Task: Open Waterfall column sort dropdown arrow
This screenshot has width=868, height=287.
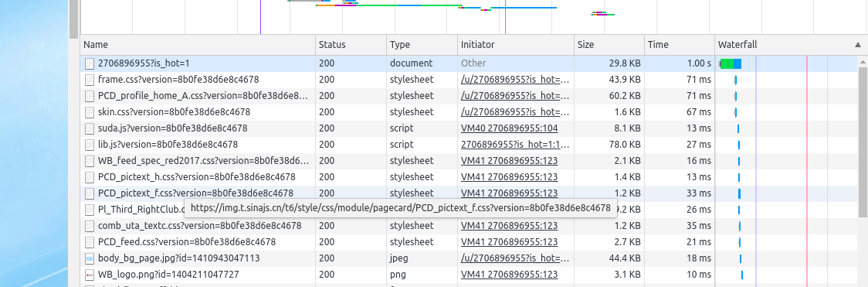Action: tap(857, 45)
